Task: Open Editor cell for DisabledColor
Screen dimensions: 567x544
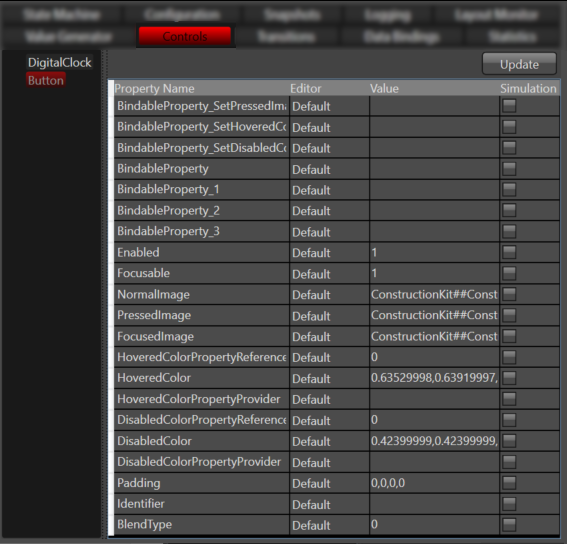Action: tap(329, 441)
